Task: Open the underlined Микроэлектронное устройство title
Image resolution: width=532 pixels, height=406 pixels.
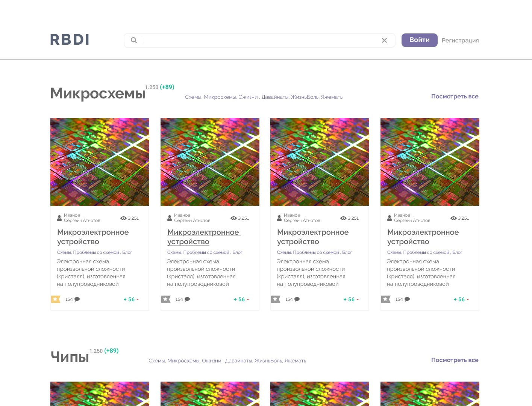Action: click(203, 237)
